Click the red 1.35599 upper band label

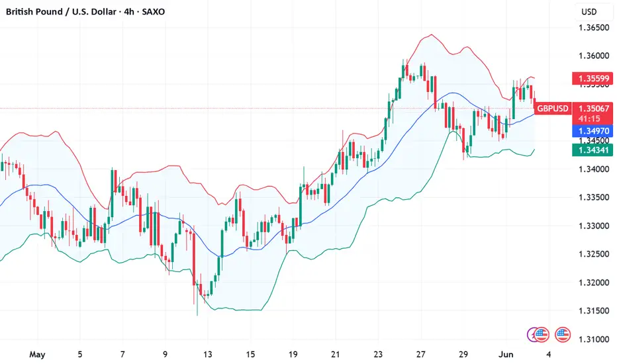tap(593, 78)
